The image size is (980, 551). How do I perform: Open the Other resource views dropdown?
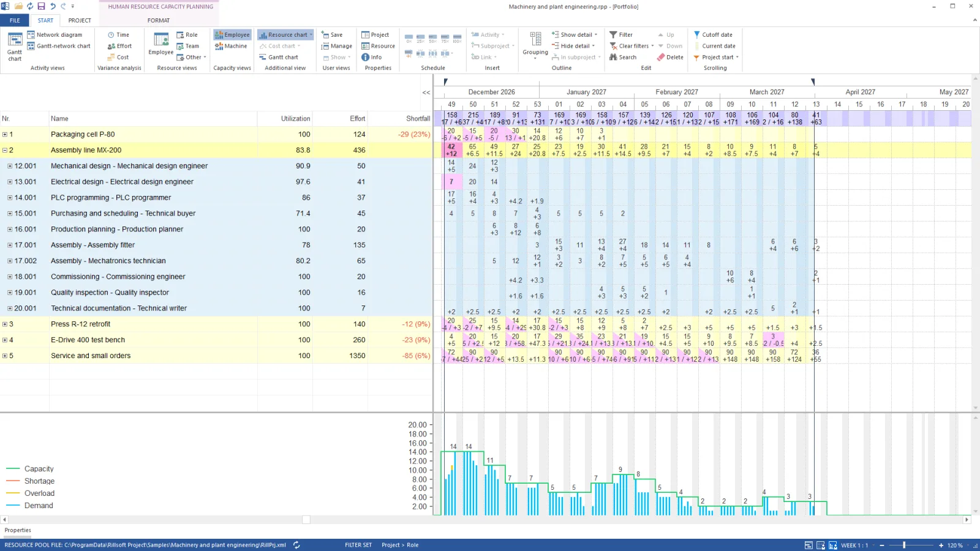click(192, 57)
